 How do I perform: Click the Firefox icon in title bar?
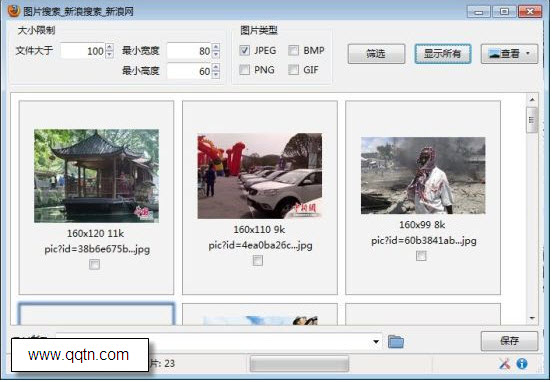13,11
